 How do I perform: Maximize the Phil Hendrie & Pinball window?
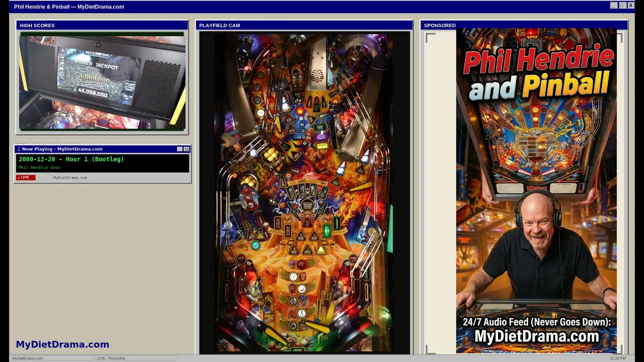pos(622,6)
